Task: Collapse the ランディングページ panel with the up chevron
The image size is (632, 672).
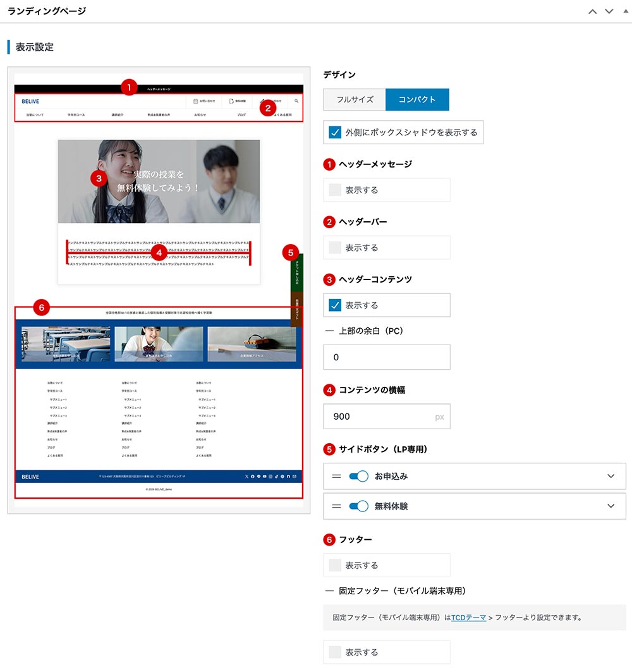Action: pyautogui.click(x=592, y=11)
